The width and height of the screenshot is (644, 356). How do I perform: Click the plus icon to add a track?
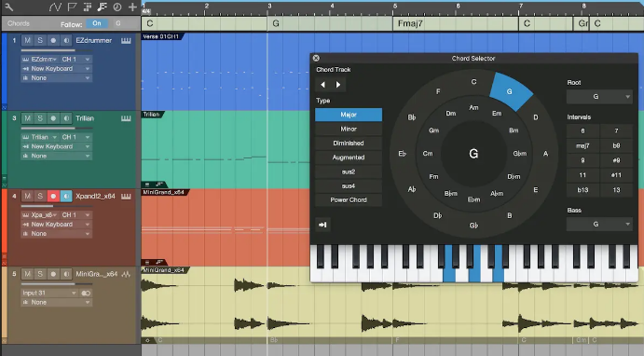tap(132, 7)
